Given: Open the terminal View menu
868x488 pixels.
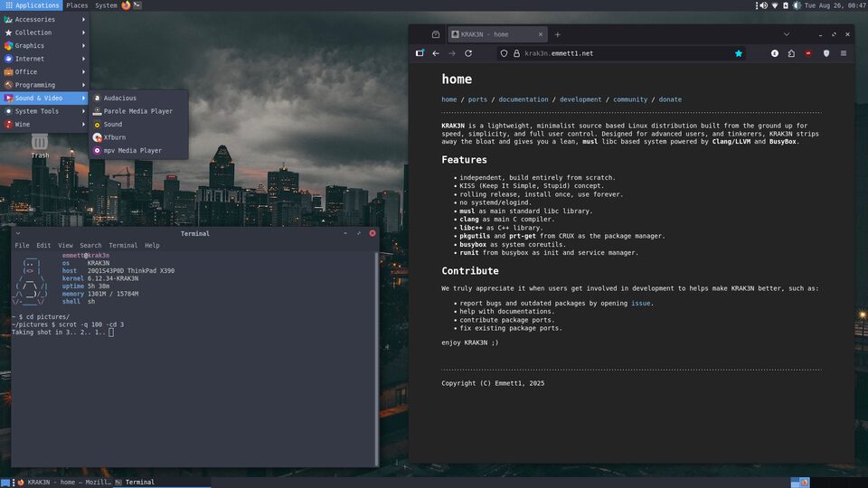Looking at the screenshot, I should click(65, 245).
